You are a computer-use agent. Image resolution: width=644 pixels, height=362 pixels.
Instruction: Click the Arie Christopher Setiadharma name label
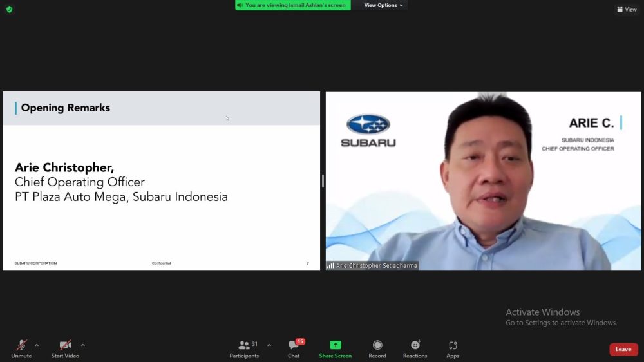pyautogui.click(x=376, y=265)
